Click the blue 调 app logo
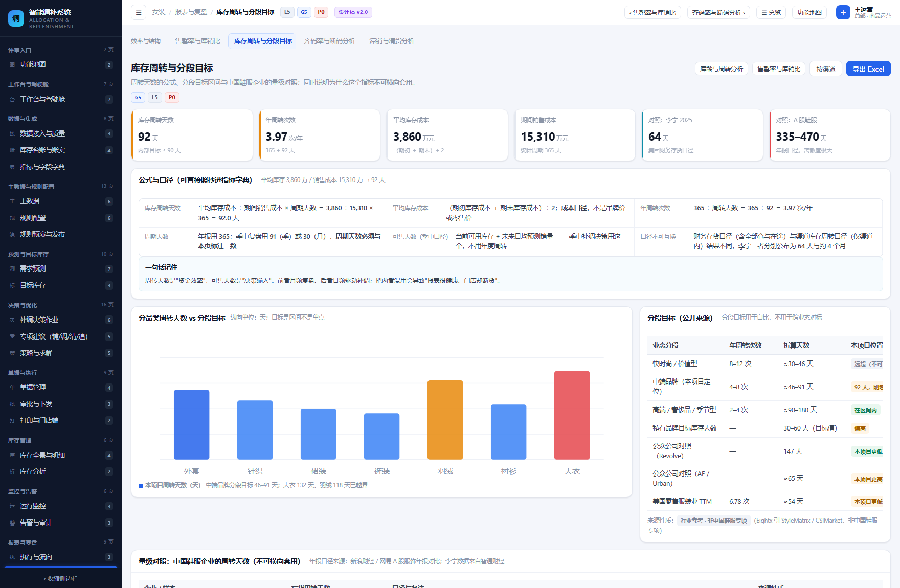This screenshot has width=900, height=588. pyautogui.click(x=16, y=18)
